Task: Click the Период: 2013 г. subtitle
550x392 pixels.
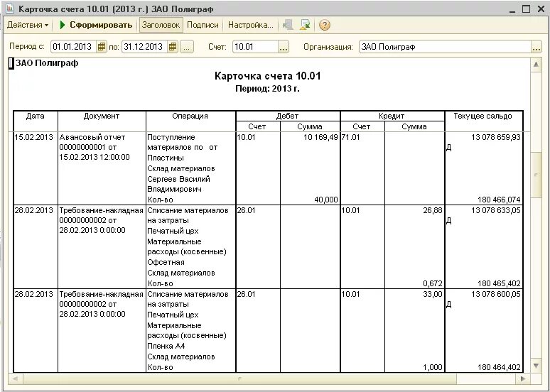Action: [x=268, y=89]
